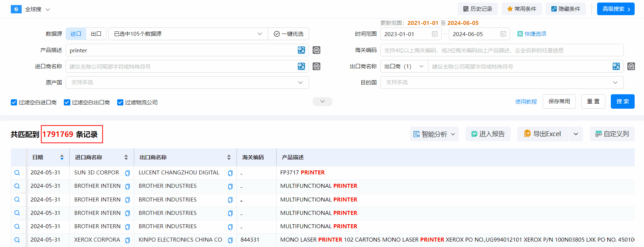Sort by date column arrows
644x247 pixels.
click(x=62, y=157)
